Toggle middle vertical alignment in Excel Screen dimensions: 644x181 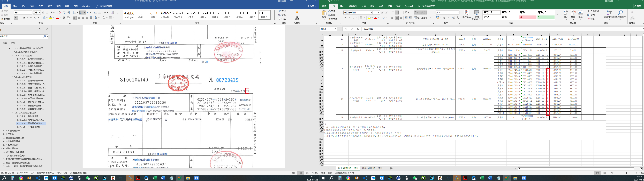397,12
